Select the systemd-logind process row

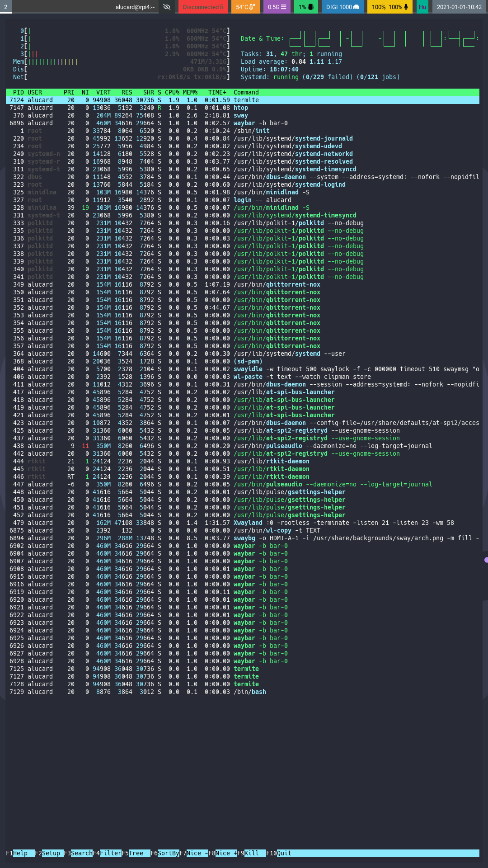click(243, 184)
